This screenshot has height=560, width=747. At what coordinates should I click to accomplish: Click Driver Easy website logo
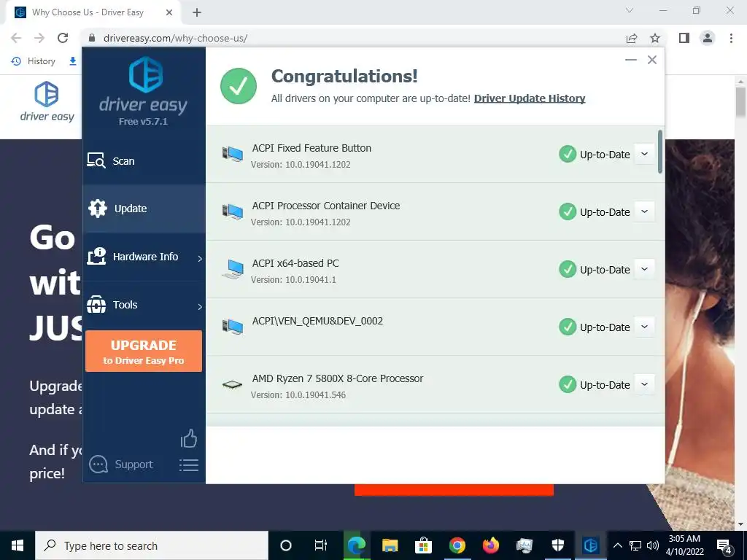click(47, 101)
